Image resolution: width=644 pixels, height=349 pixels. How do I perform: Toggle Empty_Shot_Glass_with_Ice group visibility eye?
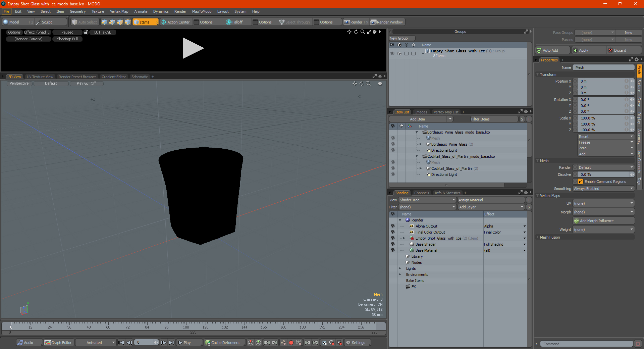pos(392,53)
